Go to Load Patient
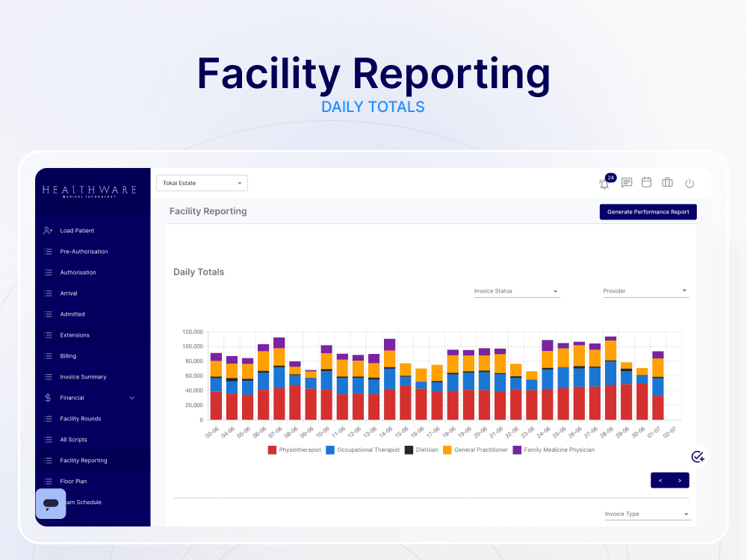The image size is (747, 560). pyautogui.click(x=77, y=231)
